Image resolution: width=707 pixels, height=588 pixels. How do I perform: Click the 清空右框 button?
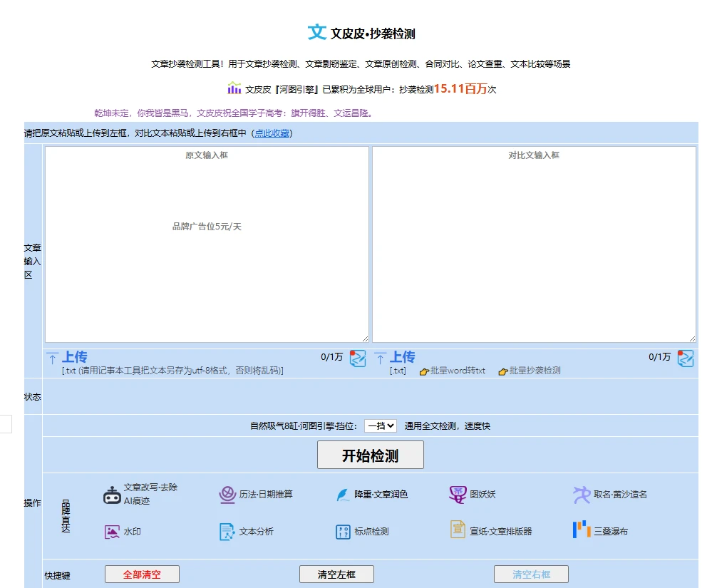coord(531,574)
